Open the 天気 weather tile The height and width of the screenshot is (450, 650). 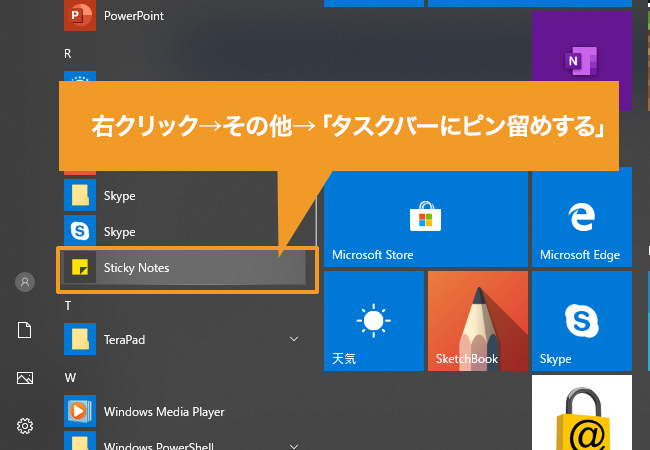(x=374, y=320)
